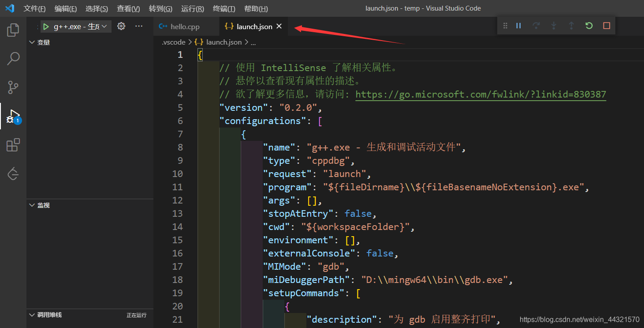This screenshot has height=328, width=644.
Task: Open the 编辑(E) menu
Action: [66, 8]
